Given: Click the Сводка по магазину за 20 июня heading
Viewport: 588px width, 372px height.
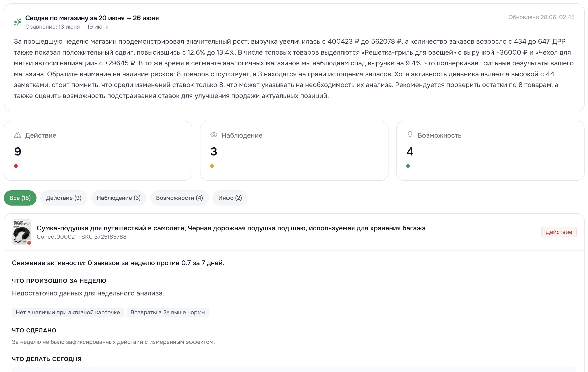Looking at the screenshot, I should point(92,18).
